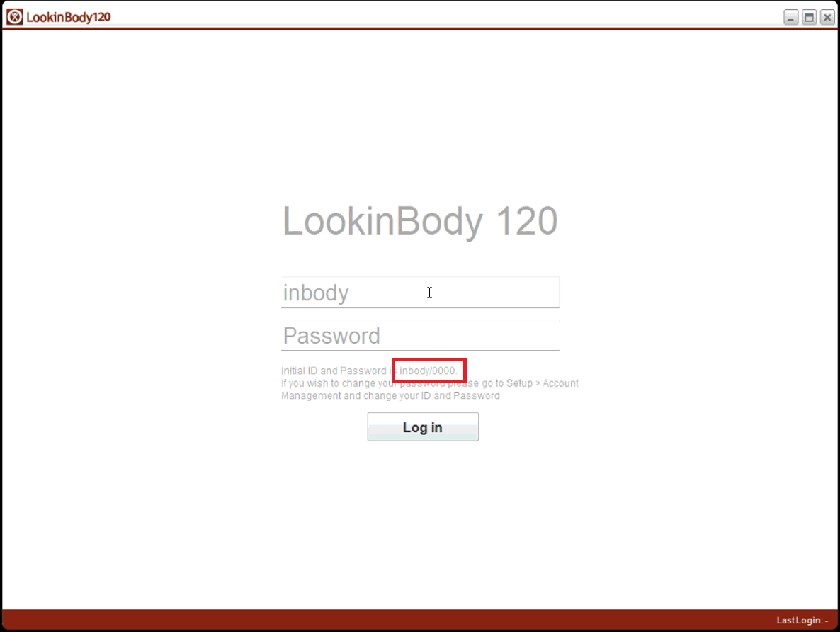Click the 'Management and change your ID' line
This screenshot has height=632, width=840.
[x=390, y=395]
